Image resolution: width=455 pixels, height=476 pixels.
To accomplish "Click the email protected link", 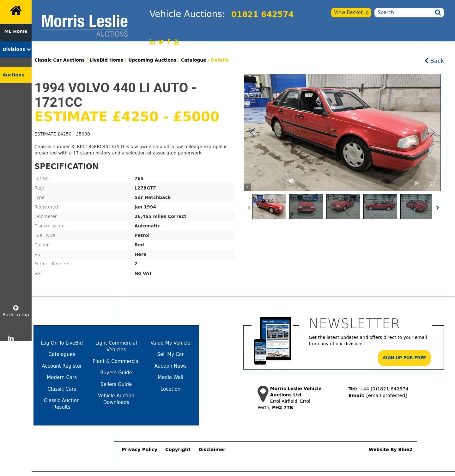I will [386, 395].
